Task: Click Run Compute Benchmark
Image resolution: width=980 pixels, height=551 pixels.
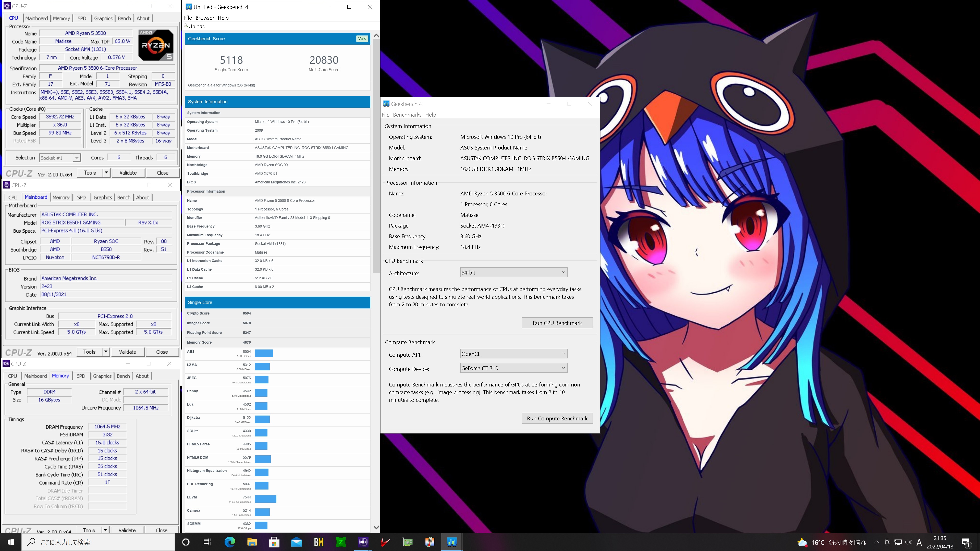Action: click(557, 418)
